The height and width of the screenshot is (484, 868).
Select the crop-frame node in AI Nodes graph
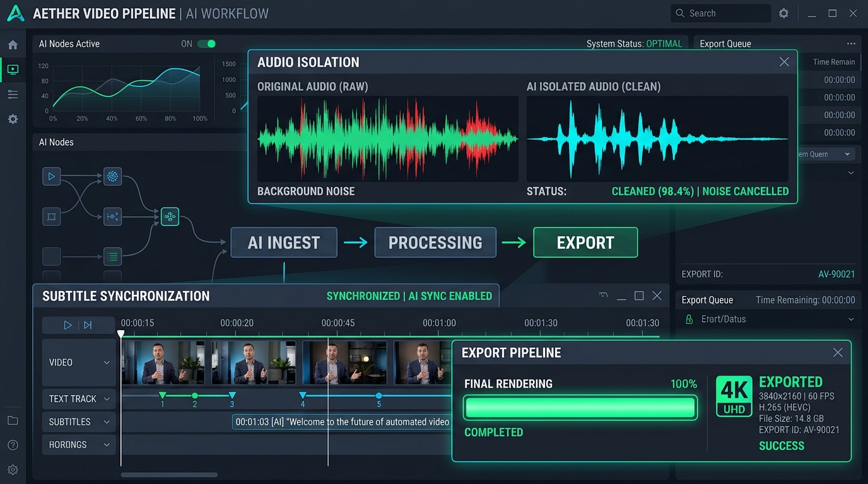click(x=52, y=217)
